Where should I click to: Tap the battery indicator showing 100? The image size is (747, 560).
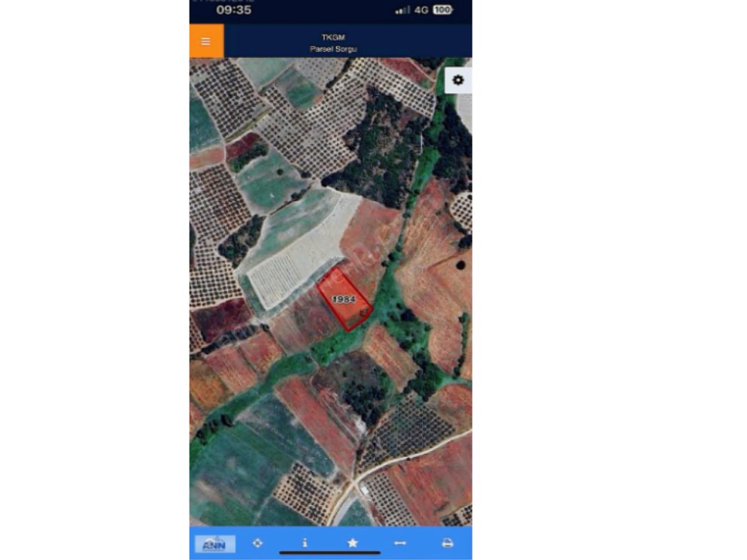(x=442, y=10)
